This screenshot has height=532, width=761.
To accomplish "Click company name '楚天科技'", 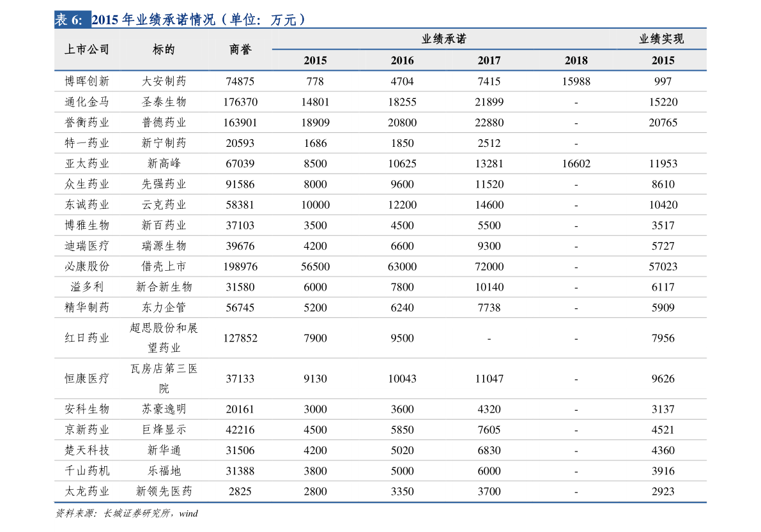I will [x=87, y=450].
